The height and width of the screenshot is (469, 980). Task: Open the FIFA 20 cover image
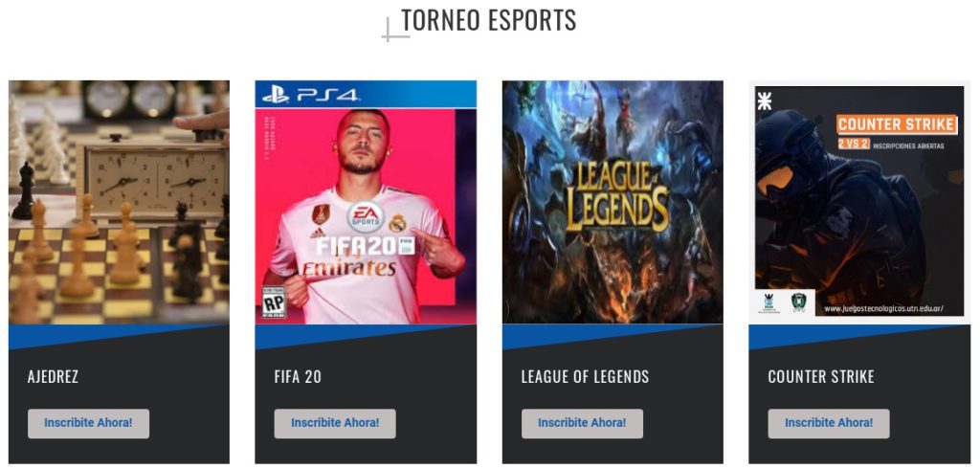coord(366,202)
